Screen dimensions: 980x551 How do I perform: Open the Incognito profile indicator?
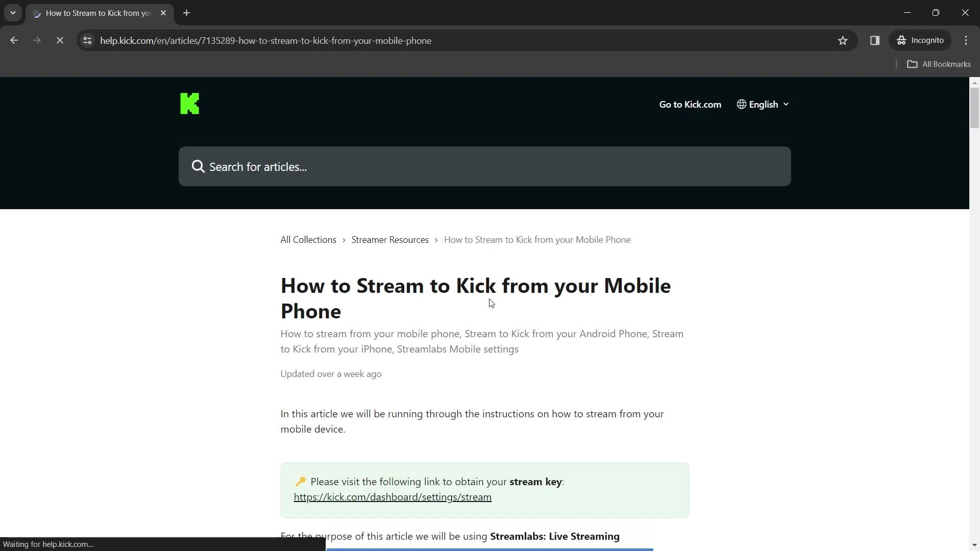[920, 40]
